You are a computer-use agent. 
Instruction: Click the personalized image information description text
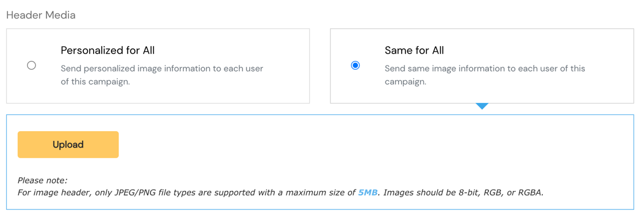pos(162,75)
